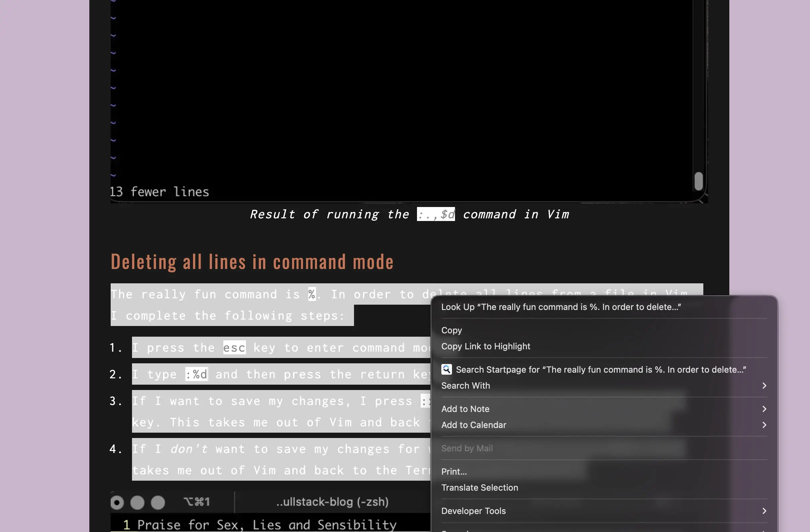Open the Search With submenu
The image size is (810, 532).
pyautogui.click(x=604, y=386)
